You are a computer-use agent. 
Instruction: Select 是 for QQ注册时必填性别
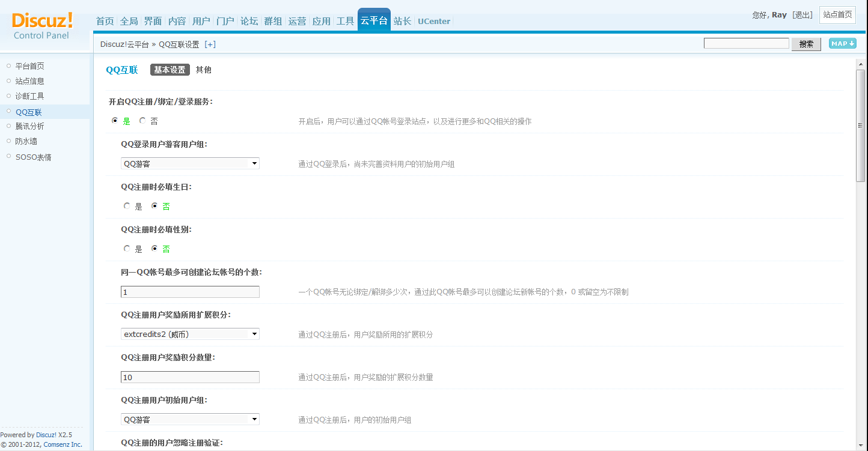click(127, 249)
